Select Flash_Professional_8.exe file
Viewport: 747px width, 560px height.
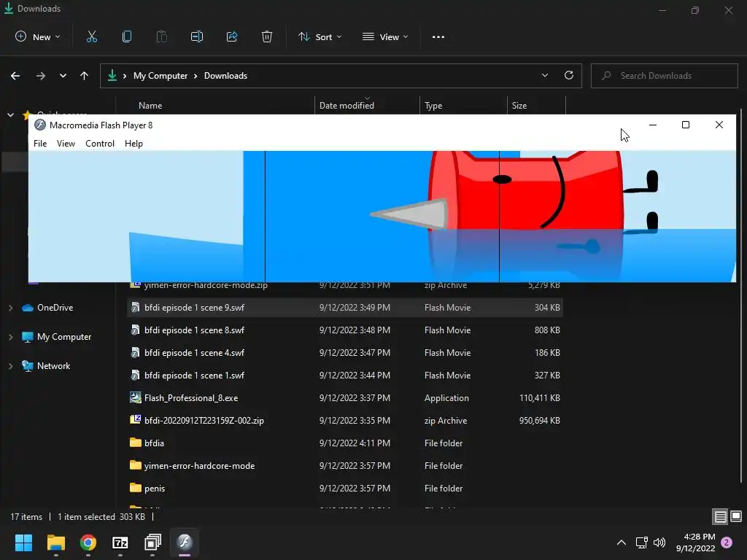[345, 398]
